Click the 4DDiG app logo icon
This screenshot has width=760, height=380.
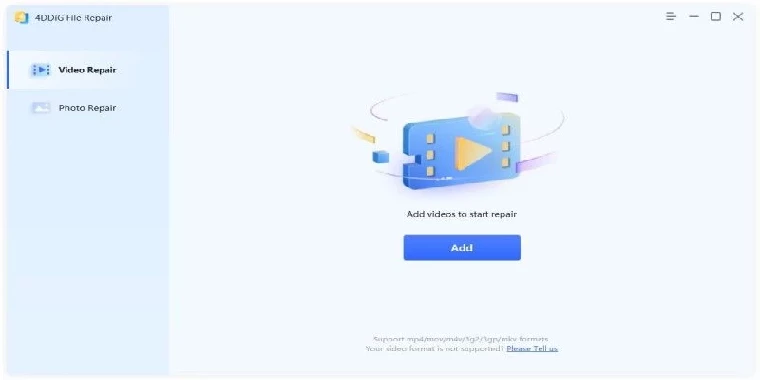pyautogui.click(x=21, y=17)
